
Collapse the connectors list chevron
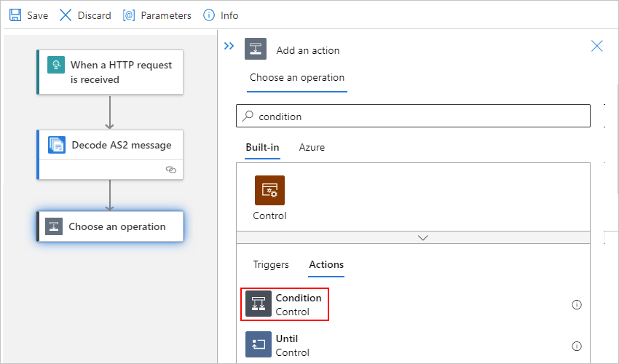pyautogui.click(x=422, y=237)
